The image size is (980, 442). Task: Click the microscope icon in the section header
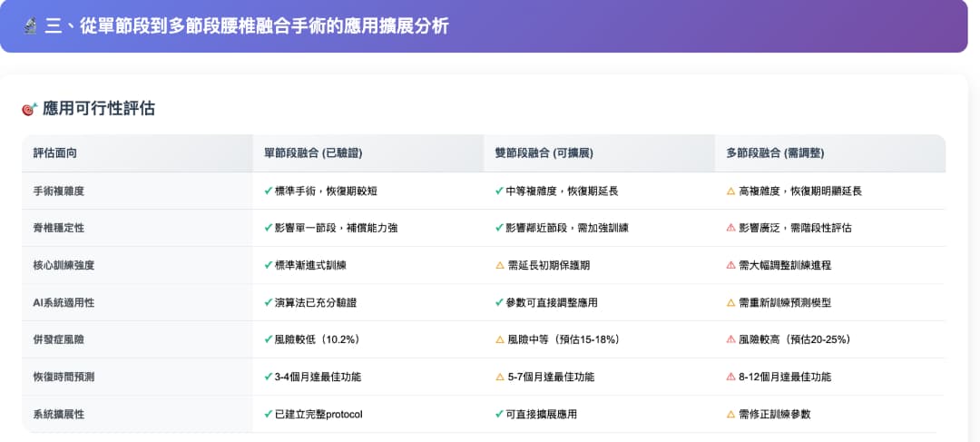pyautogui.click(x=30, y=26)
